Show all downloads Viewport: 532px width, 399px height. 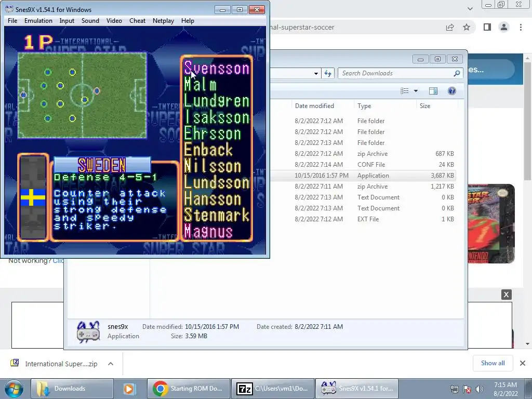(493, 363)
